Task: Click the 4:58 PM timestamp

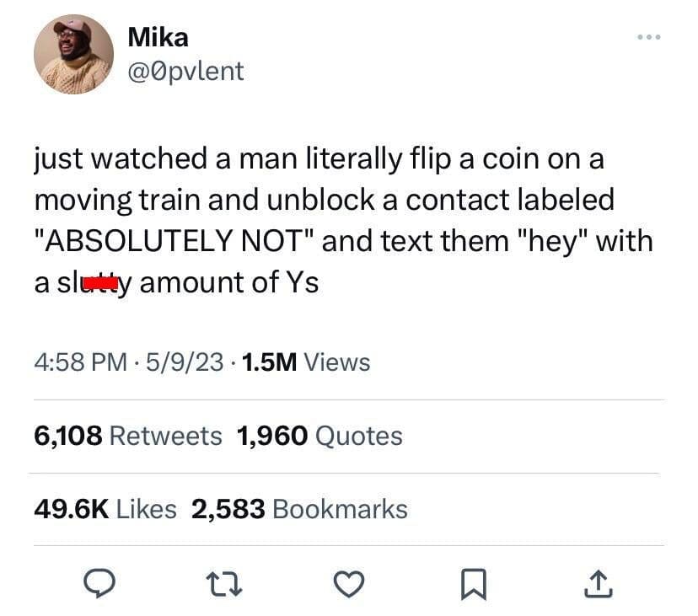Action: 81,362
